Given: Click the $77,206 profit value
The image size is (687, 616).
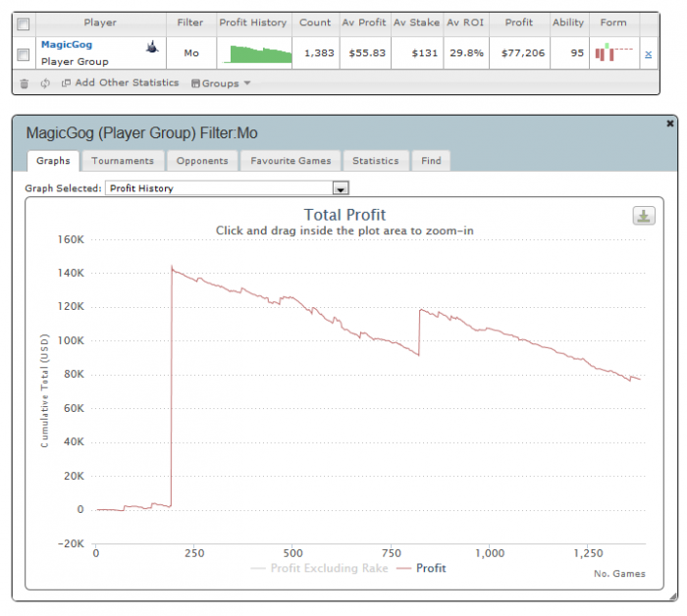Looking at the screenshot, I should (x=523, y=53).
